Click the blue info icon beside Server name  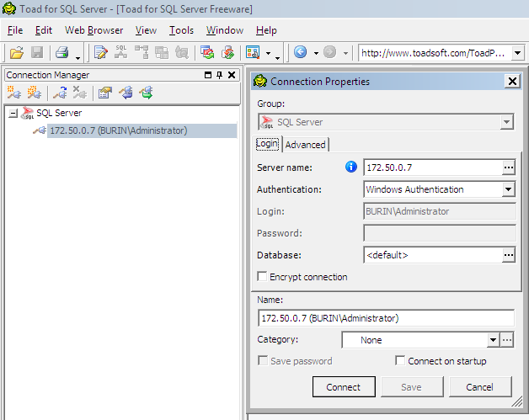(352, 167)
